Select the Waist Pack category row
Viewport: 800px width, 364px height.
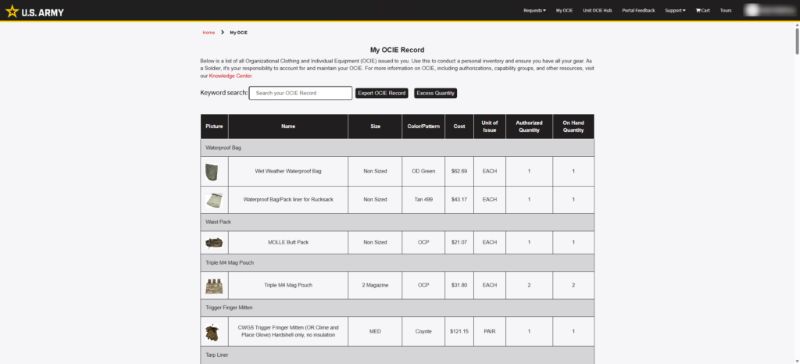397,222
